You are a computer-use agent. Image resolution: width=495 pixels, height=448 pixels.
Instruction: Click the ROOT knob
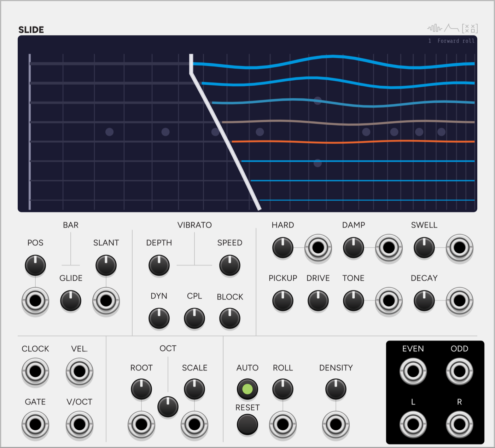coord(141,389)
